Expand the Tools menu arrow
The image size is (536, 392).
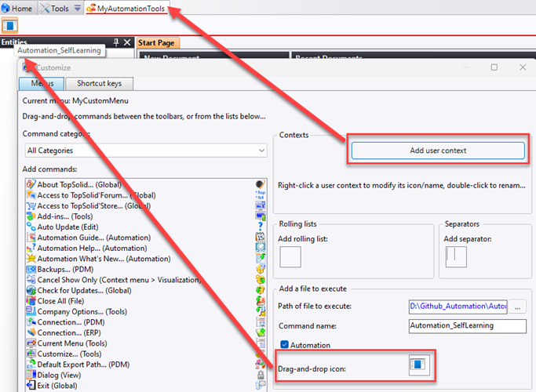click(x=77, y=8)
